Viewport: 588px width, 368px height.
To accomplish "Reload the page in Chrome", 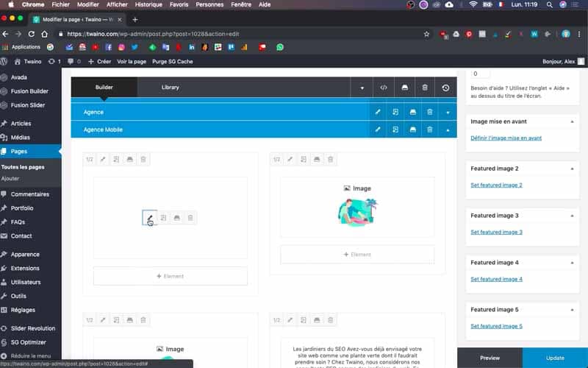I will pyautogui.click(x=31, y=34).
